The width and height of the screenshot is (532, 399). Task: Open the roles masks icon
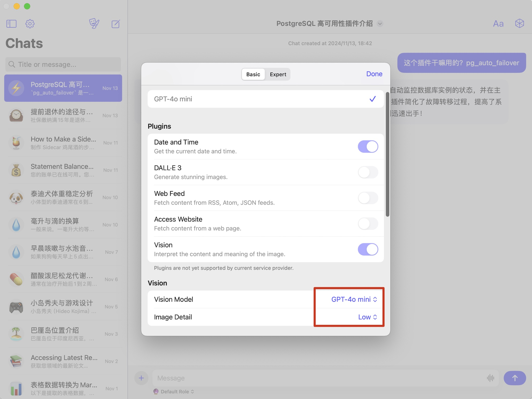pos(94,23)
